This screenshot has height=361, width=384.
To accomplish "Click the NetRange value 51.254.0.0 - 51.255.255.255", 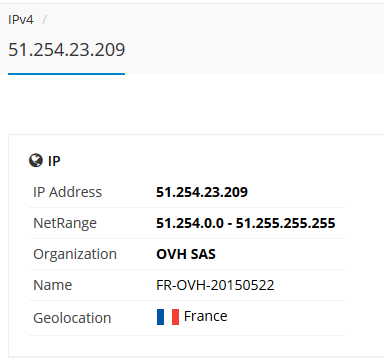I will (x=246, y=223).
